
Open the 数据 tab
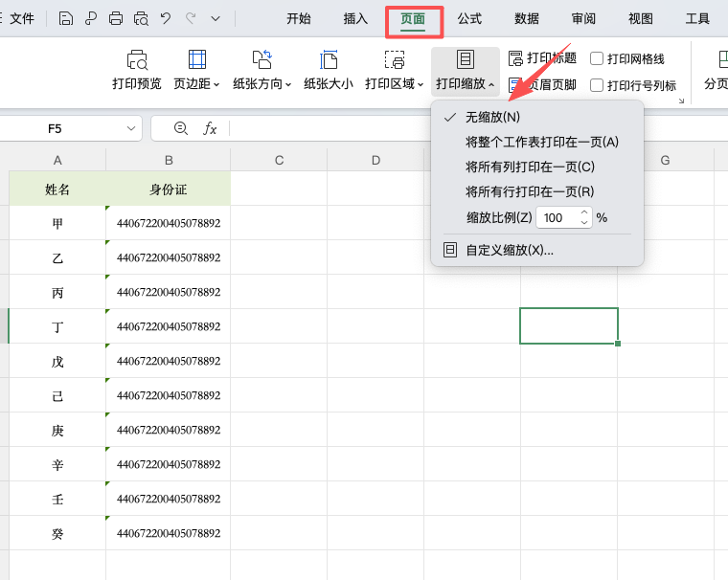tap(527, 18)
